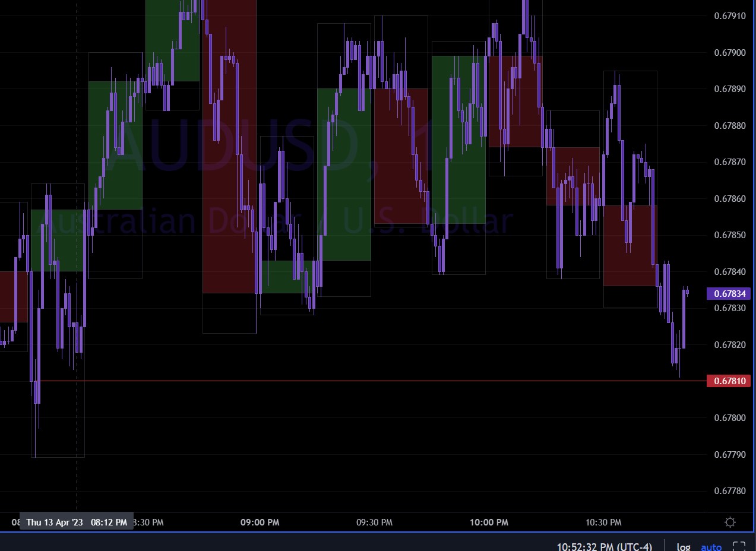The image size is (756, 551).
Task: Click the 0.67910 price axis label
Action: point(729,15)
